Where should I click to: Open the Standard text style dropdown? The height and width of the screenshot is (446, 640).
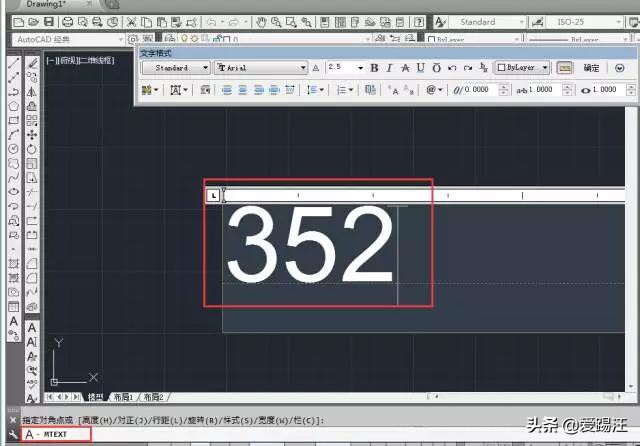point(175,68)
